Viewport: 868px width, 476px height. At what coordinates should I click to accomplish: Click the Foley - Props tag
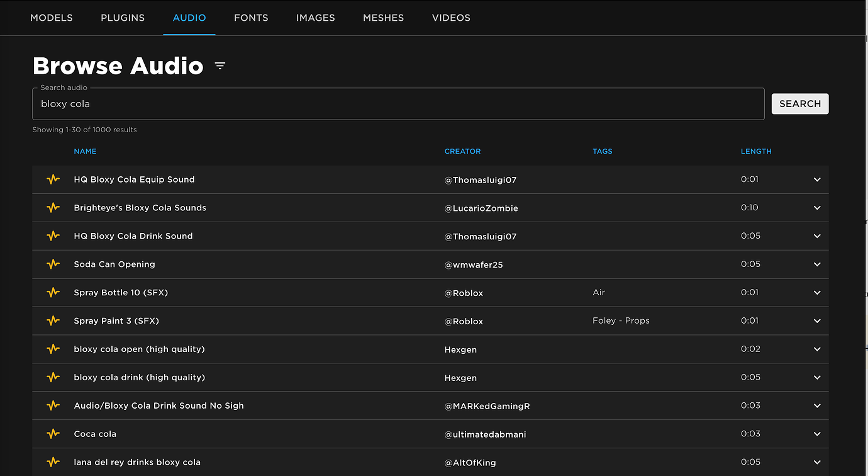coord(621,321)
